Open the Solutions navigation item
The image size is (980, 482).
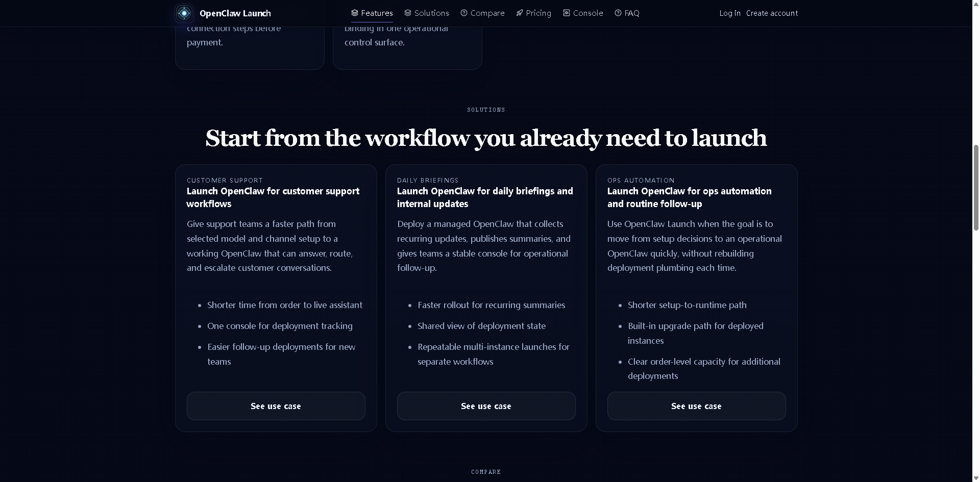[x=431, y=13]
